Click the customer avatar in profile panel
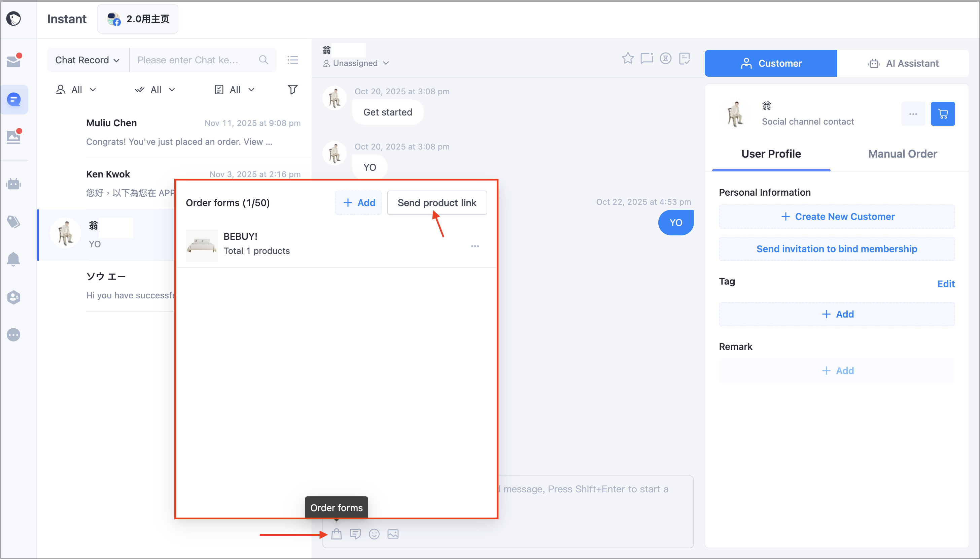 point(735,113)
